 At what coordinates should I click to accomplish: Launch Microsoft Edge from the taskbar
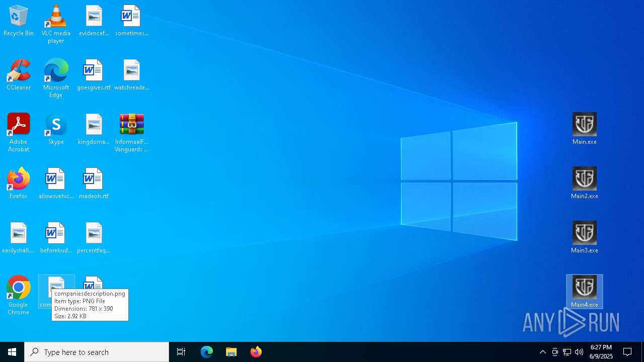point(207,352)
